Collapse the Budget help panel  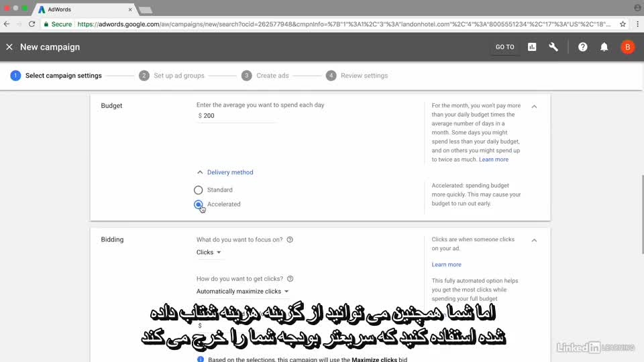coord(534,107)
